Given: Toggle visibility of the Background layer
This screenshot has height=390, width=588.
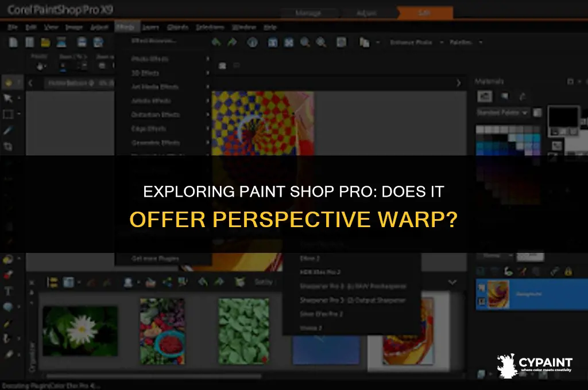Looking at the screenshot, I should 482,288.
